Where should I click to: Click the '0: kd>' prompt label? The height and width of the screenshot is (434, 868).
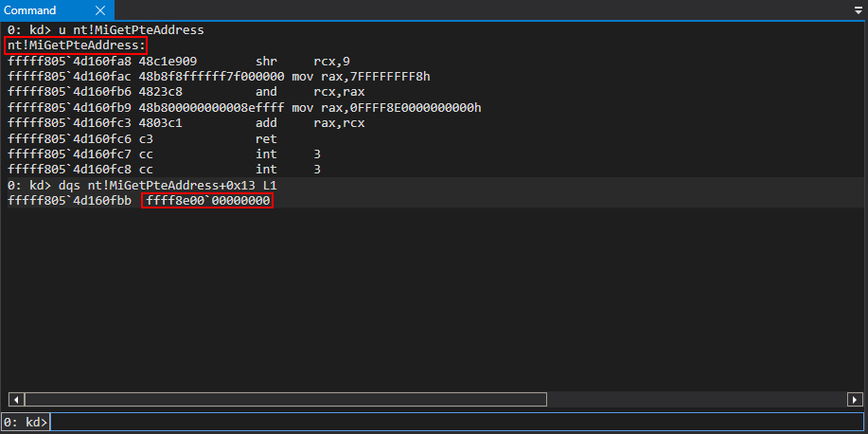25,422
